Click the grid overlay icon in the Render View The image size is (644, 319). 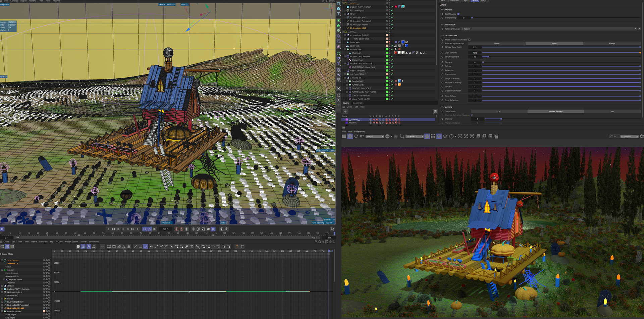tap(433, 136)
